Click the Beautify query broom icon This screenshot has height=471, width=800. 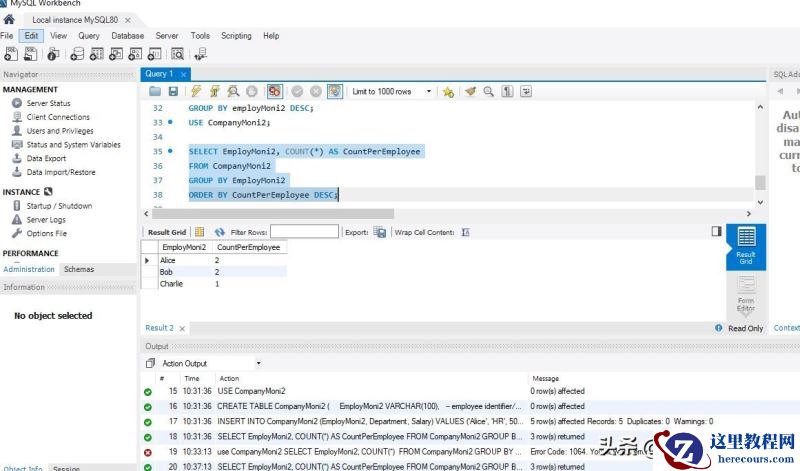point(470,91)
